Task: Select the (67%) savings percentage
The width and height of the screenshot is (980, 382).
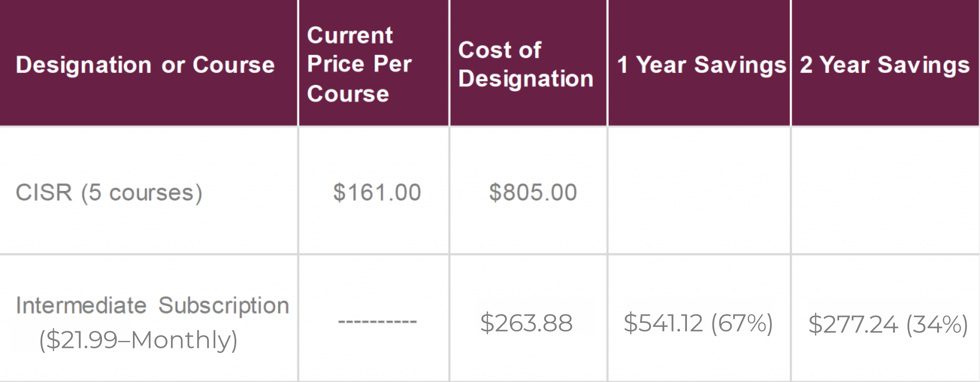Action: (741, 324)
